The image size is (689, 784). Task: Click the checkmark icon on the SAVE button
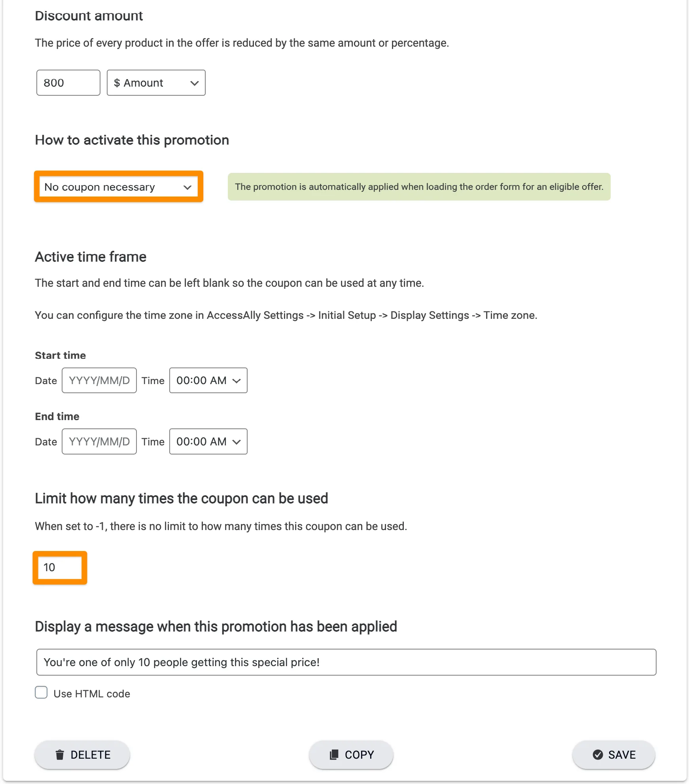pyautogui.click(x=597, y=754)
